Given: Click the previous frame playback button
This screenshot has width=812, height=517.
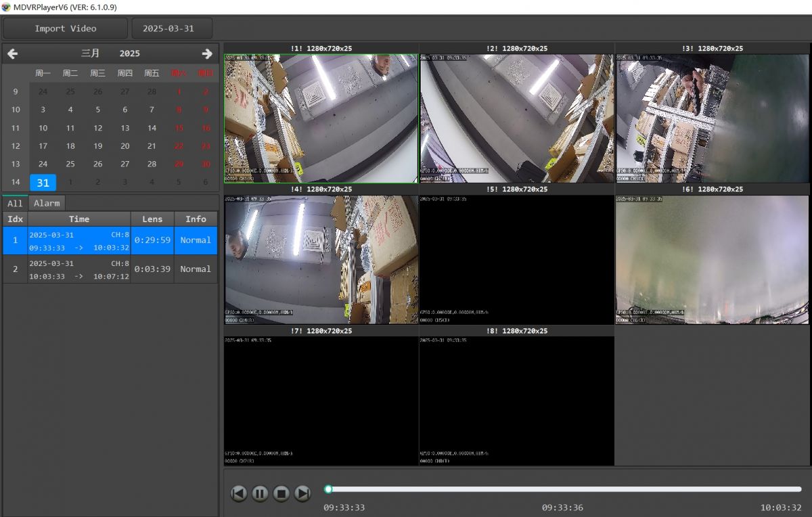Looking at the screenshot, I should 238,493.
